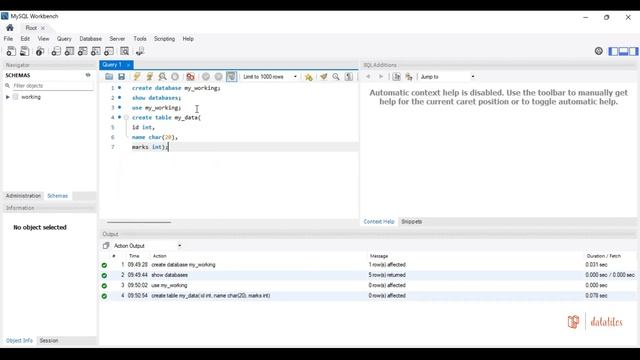Create a new stored procedure icon

click(x=96, y=51)
